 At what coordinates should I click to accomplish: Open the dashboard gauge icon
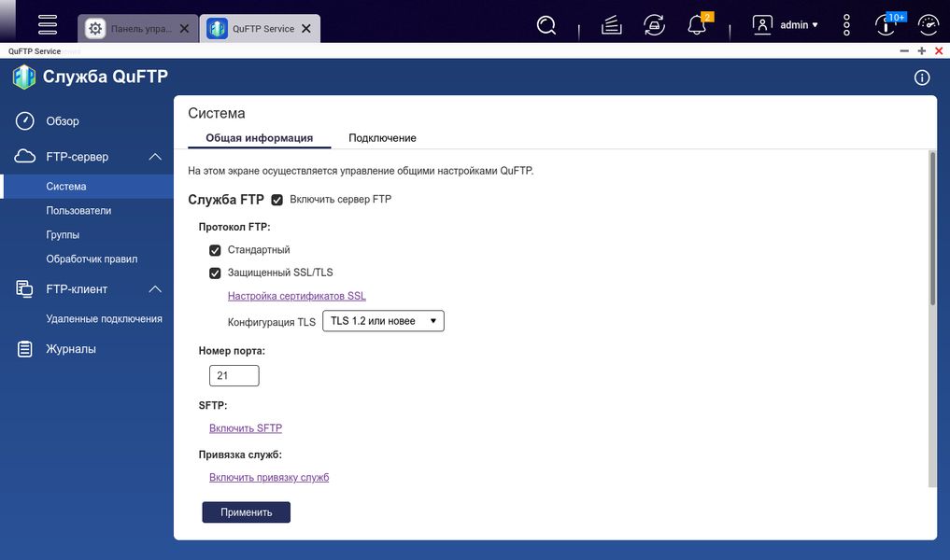click(929, 25)
